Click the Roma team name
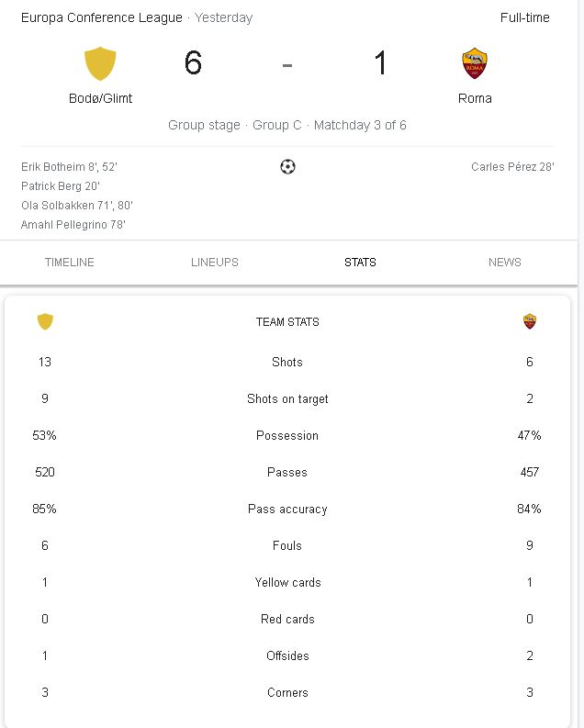The image size is (584, 728). click(x=475, y=98)
